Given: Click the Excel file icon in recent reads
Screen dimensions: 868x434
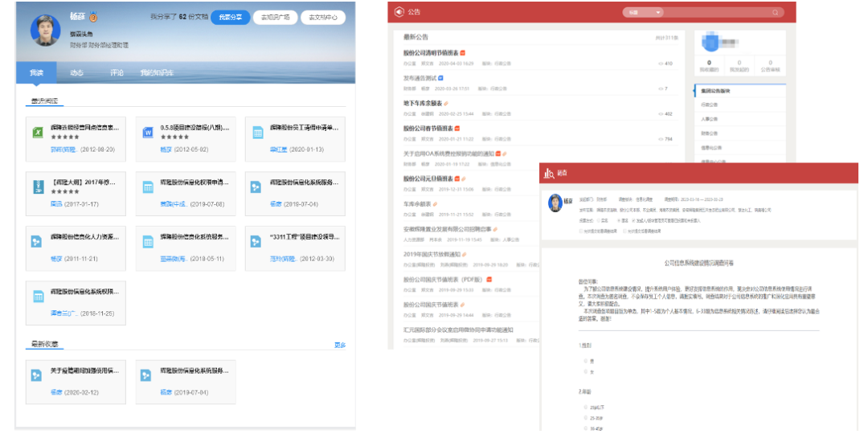Looking at the screenshot, I should point(37,133).
